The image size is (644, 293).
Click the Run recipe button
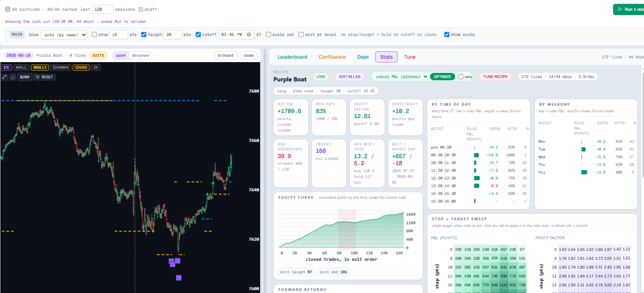[x=629, y=9]
